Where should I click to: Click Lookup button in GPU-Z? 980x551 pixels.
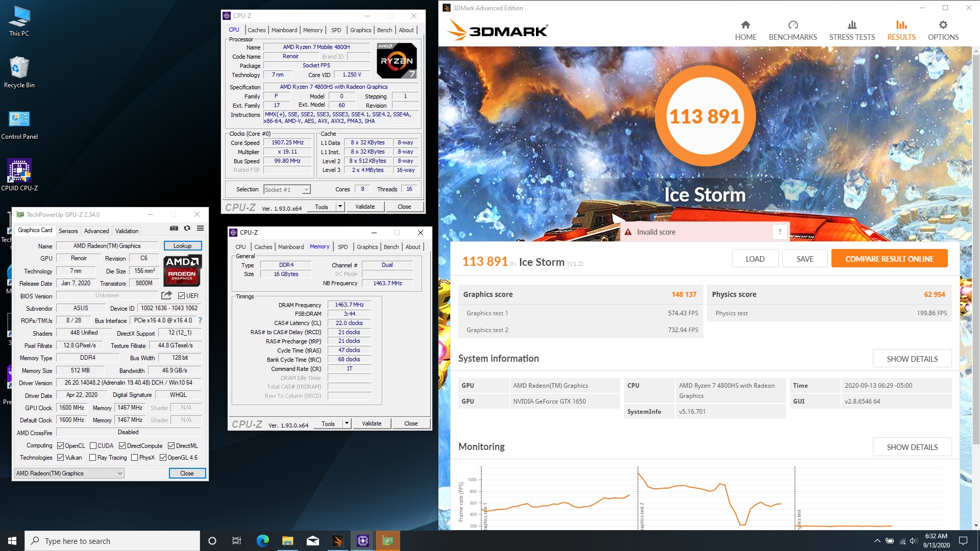point(182,246)
